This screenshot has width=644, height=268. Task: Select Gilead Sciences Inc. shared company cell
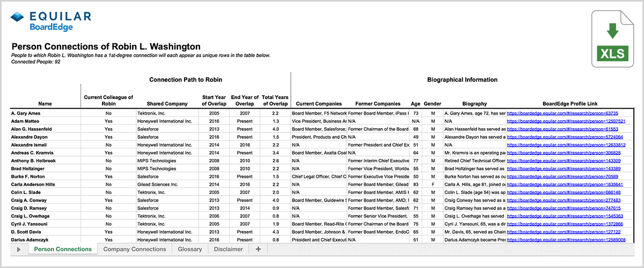coord(167,184)
